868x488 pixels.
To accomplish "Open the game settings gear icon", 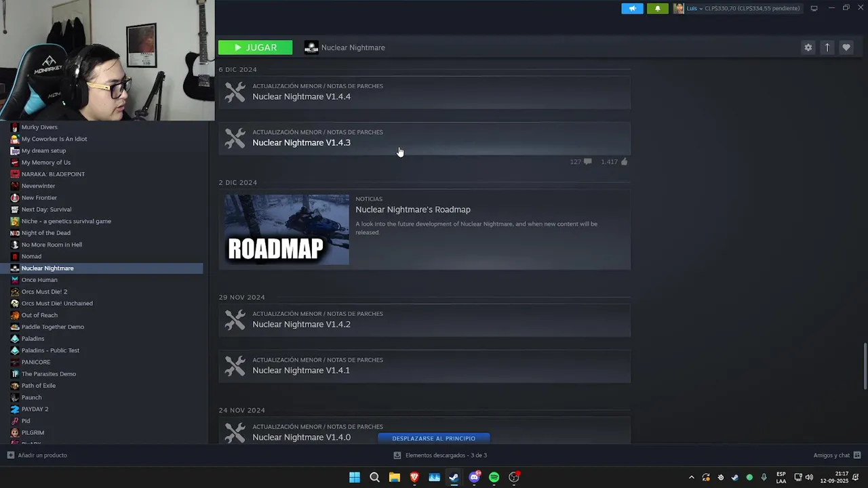I will [x=808, y=47].
